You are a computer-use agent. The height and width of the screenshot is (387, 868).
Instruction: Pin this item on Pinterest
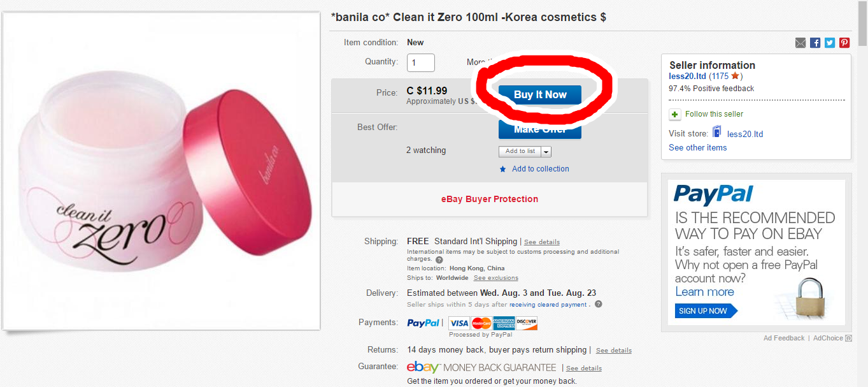[x=844, y=43]
